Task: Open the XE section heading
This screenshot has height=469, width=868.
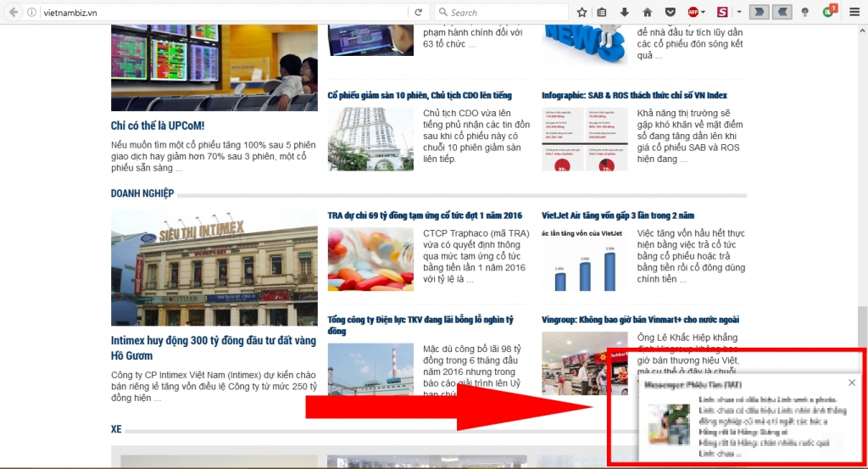Action: [116, 429]
